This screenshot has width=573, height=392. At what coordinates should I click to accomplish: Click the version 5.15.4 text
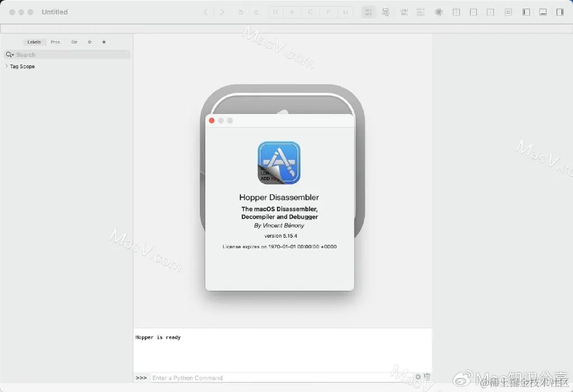point(281,235)
